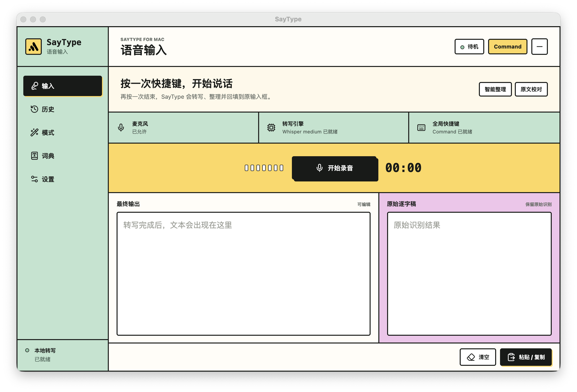The image size is (577, 392).
Task: Click the SayType title in the window bar
Action: coord(288,19)
